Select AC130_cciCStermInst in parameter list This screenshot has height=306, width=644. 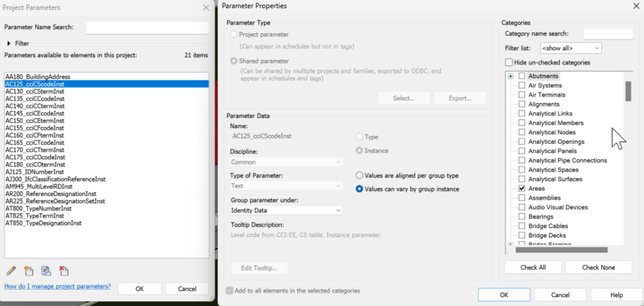coord(35,92)
